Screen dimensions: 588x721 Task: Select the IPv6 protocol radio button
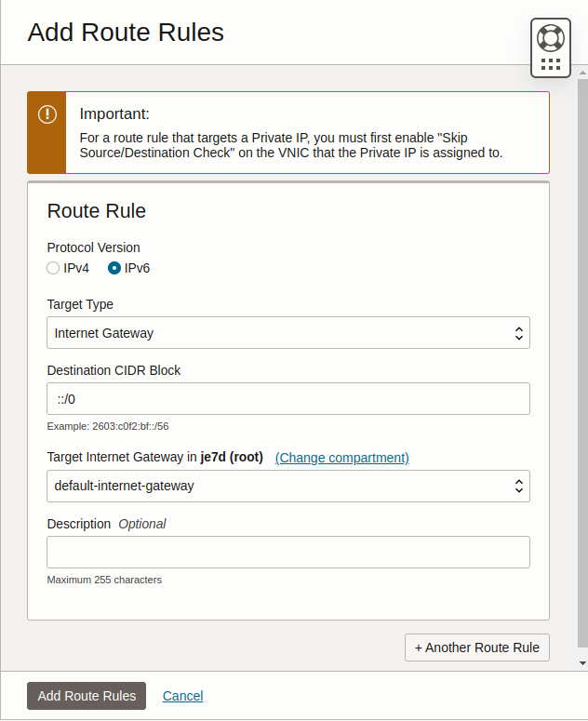[114, 268]
